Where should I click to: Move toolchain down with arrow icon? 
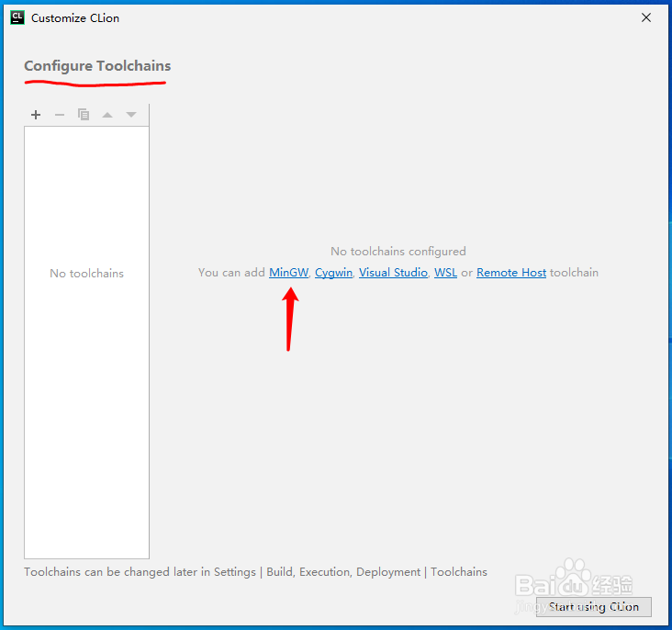click(131, 115)
